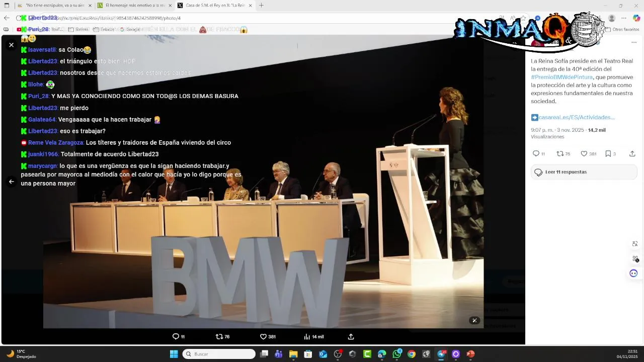Click the reply icon below the photo
The image size is (644, 362).
point(176,336)
